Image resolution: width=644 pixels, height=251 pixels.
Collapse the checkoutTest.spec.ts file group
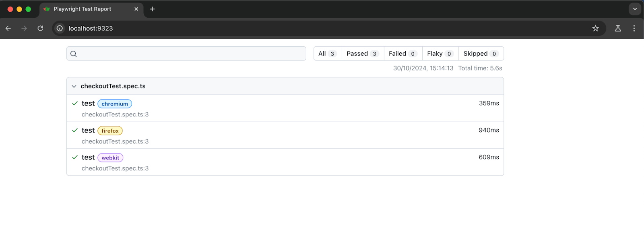tap(74, 86)
